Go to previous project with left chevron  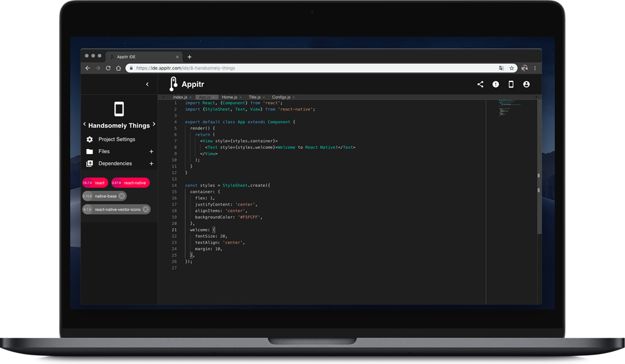84,124
